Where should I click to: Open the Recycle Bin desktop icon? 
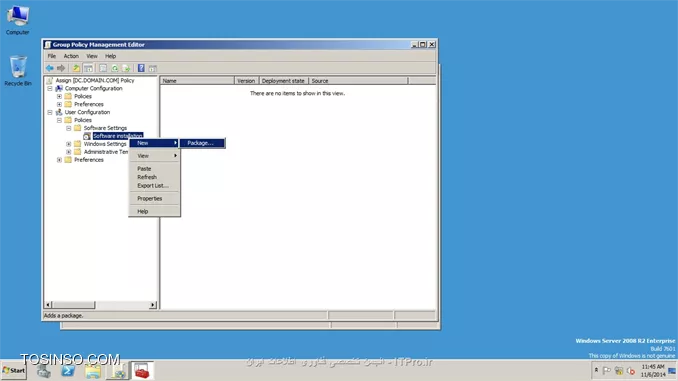18,71
